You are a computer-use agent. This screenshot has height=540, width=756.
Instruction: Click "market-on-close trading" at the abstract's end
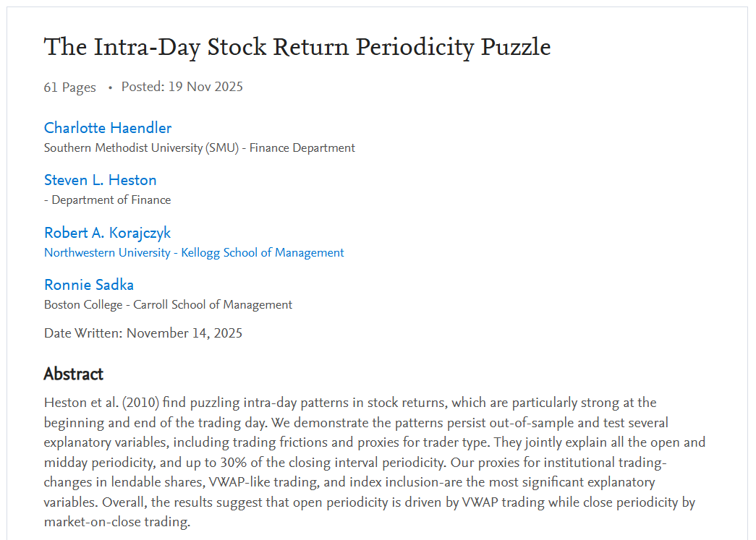coord(115,522)
